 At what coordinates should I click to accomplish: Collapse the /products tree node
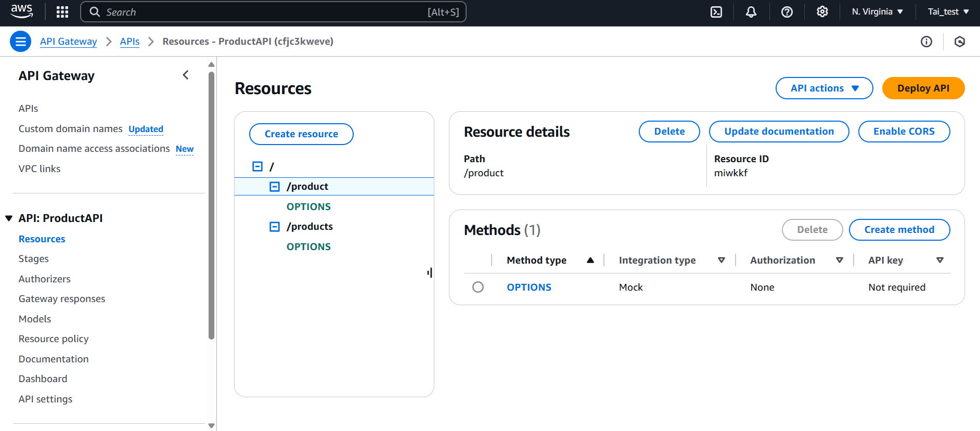coord(275,227)
